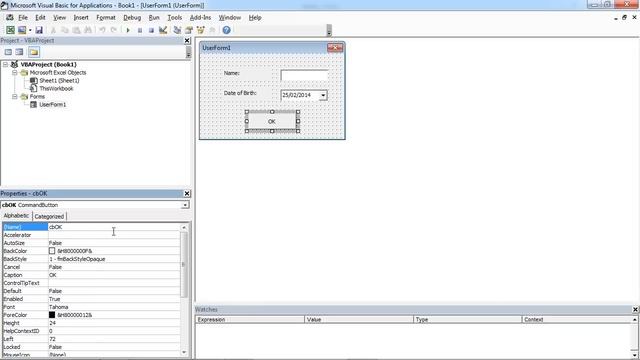Image resolution: width=640 pixels, height=360 pixels.
Task: Click the properties list scrollbar down arrow
Action: click(x=184, y=352)
